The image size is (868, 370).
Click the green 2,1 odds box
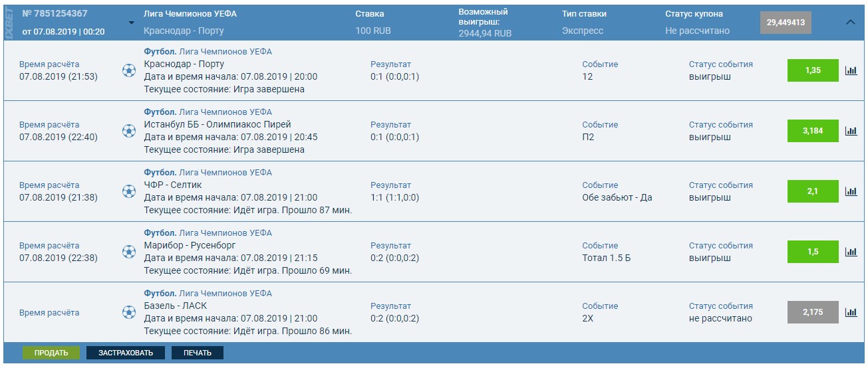[813, 191]
